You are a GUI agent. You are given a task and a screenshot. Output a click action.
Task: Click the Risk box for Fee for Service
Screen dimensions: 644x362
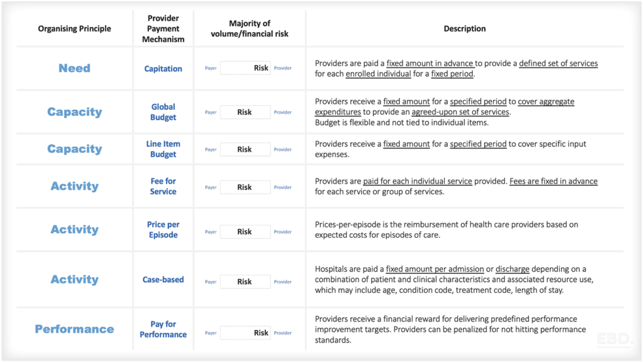point(245,187)
